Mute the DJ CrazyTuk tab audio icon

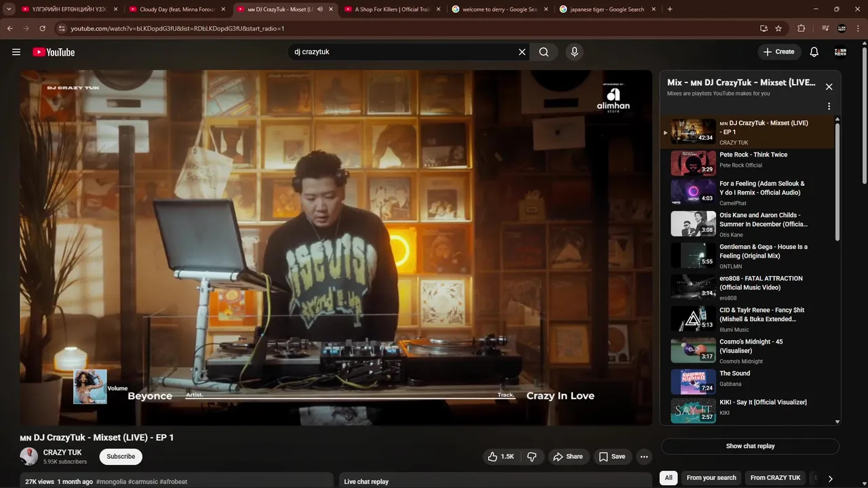[320, 9]
